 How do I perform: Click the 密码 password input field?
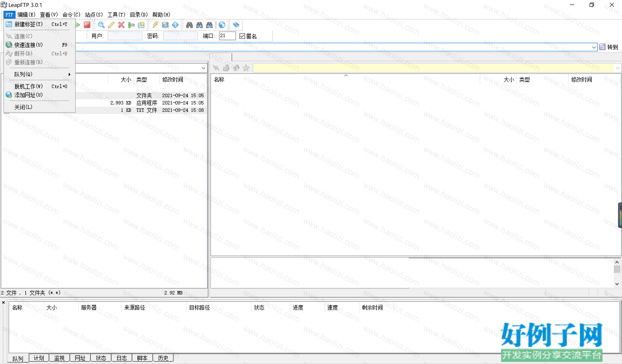click(180, 36)
